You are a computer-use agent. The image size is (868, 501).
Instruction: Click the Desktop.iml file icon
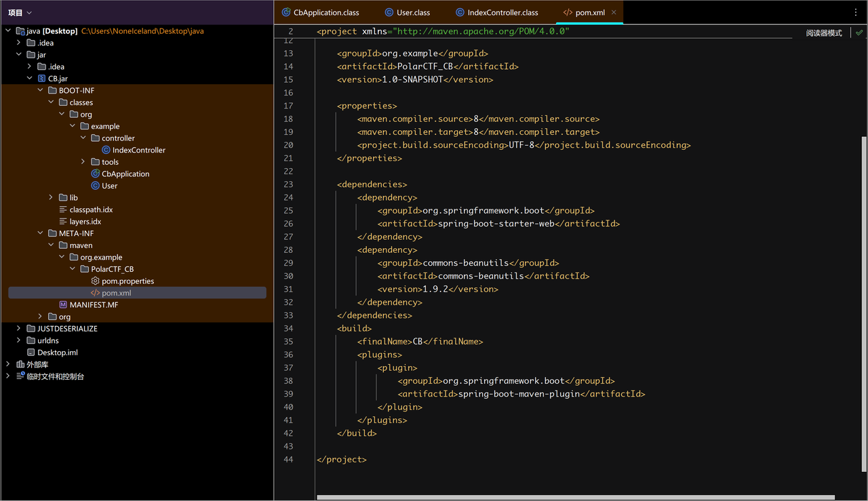point(31,353)
